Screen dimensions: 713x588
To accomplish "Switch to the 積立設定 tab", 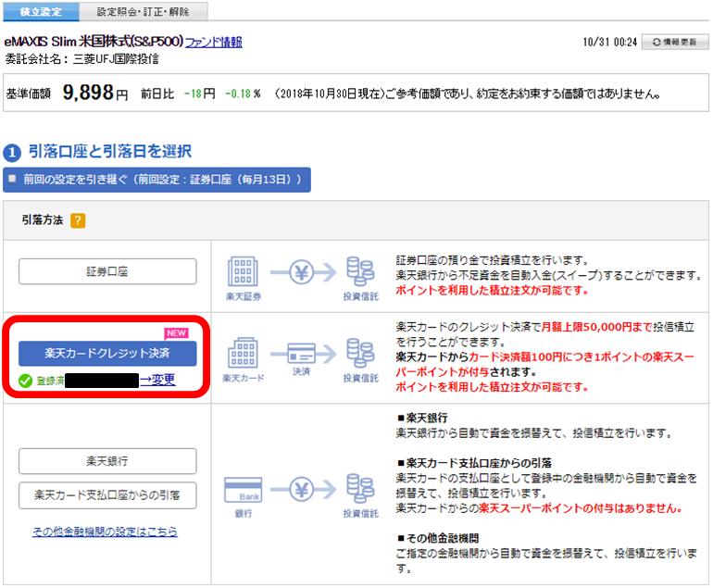I will [41, 11].
